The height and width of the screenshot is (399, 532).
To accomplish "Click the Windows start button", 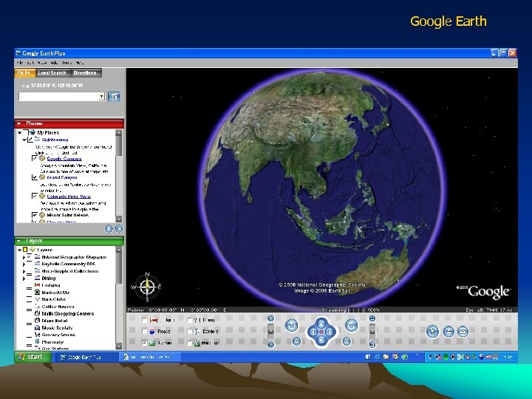I will point(33,357).
